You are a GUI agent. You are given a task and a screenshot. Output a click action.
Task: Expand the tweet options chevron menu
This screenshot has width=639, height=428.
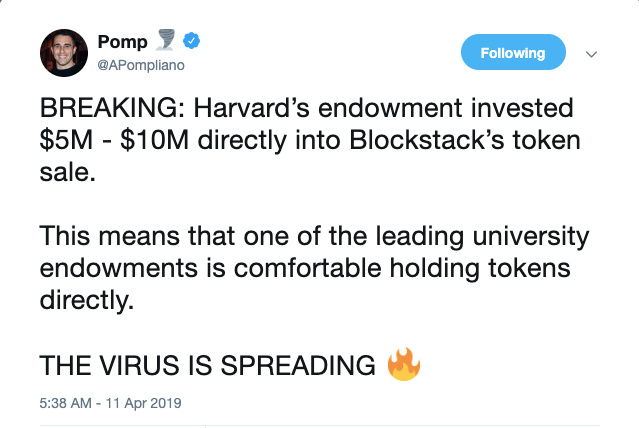pos(591,54)
